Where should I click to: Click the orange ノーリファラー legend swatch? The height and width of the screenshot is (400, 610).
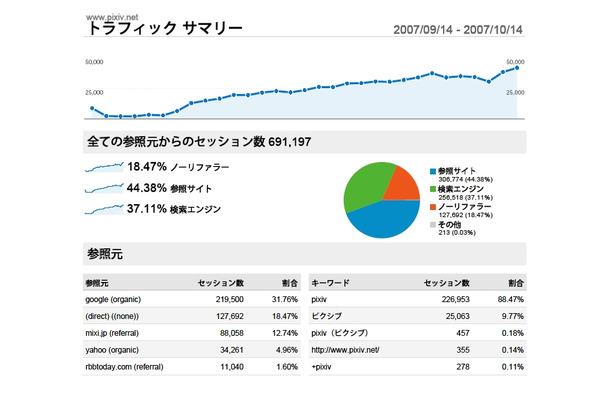tap(433, 207)
